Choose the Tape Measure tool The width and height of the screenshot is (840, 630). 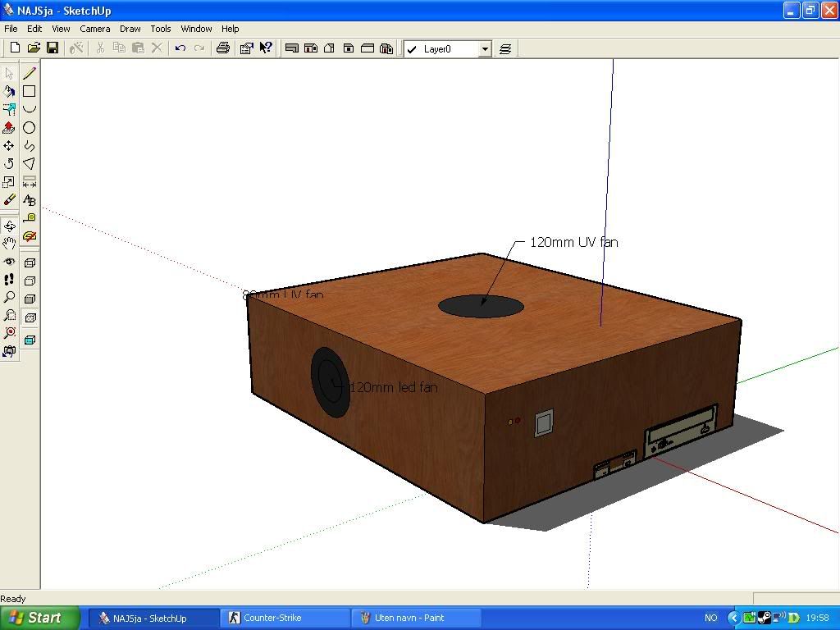[x=30, y=218]
